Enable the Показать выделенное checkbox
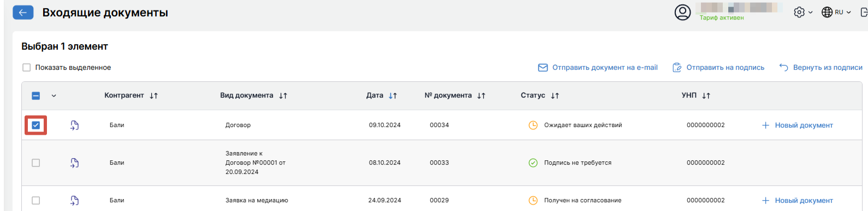Screen dimensions: 868x211 click(26, 68)
